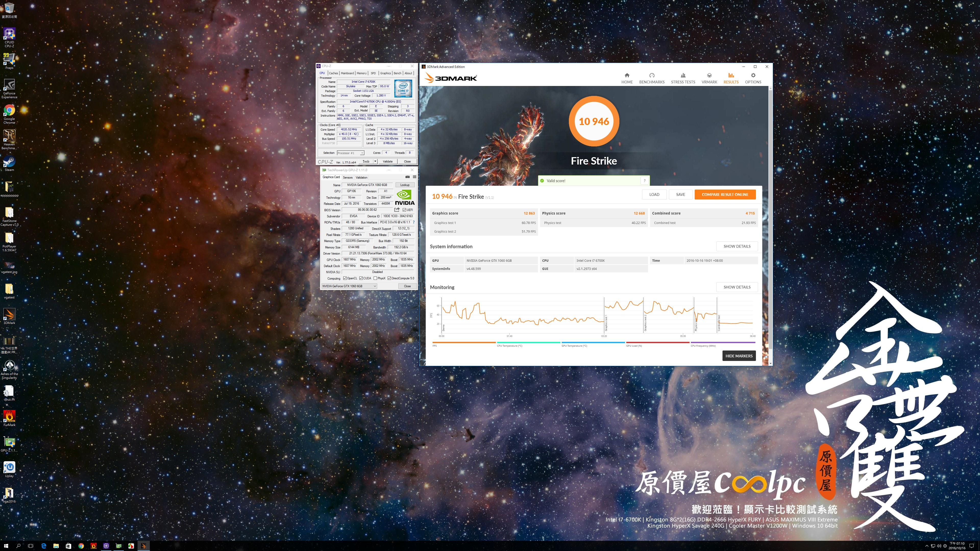980x551 pixels.
Task: Toggle the GPU Load legend bar
Action: [658, 343]
